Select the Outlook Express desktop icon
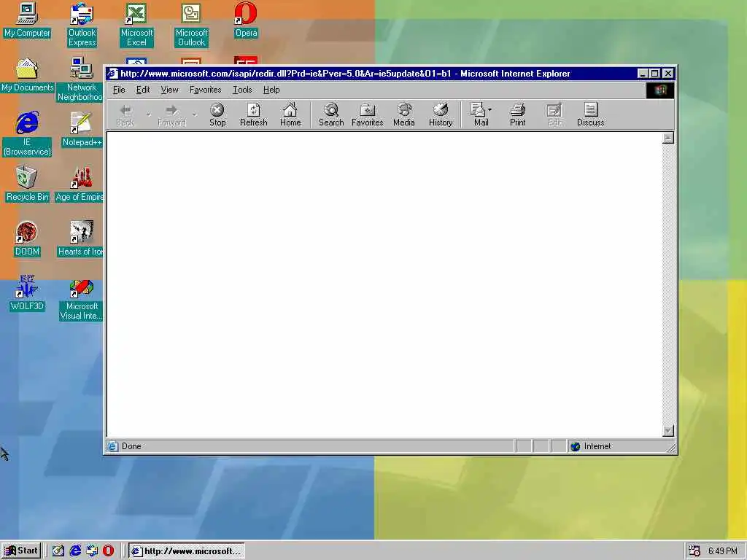Screen dimensions: 747x560 82,25
